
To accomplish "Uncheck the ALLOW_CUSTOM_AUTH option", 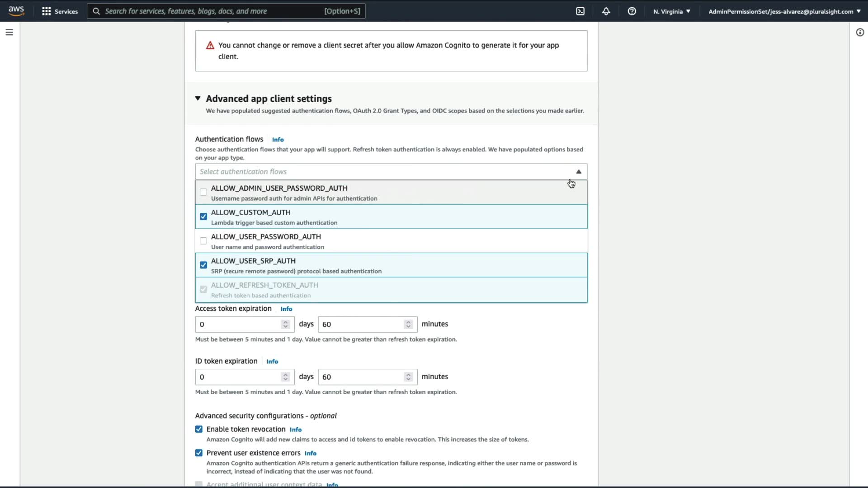I will [203, 217].
